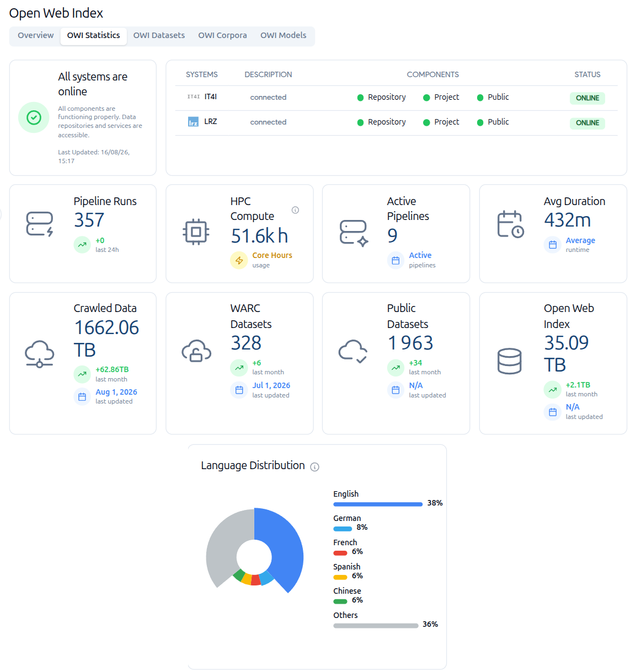The image size is (636, 672).
Task: Go to the OWI Models tab
Action: [283, 35]
